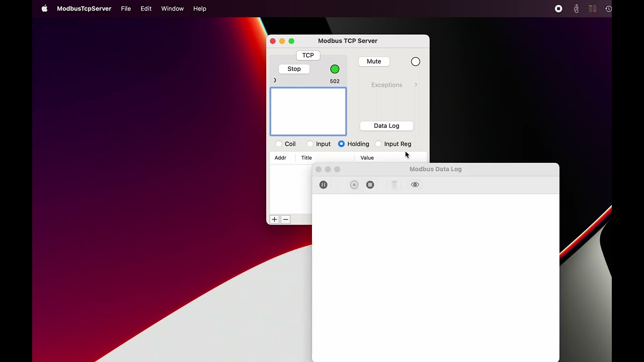Open the ModbusTcpServer application menu
This screenshot has width=644, height=362.
point(84,9)
